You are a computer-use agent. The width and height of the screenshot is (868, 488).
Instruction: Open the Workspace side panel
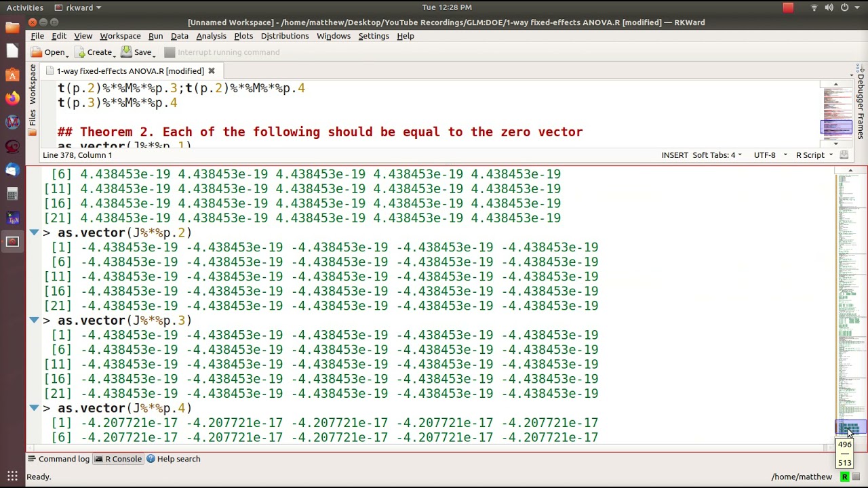[x=32, y=84]
